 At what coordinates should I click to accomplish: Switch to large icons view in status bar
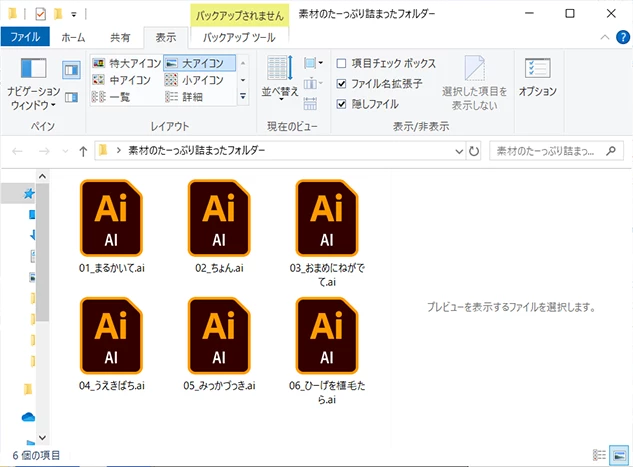tap(619, 455)
